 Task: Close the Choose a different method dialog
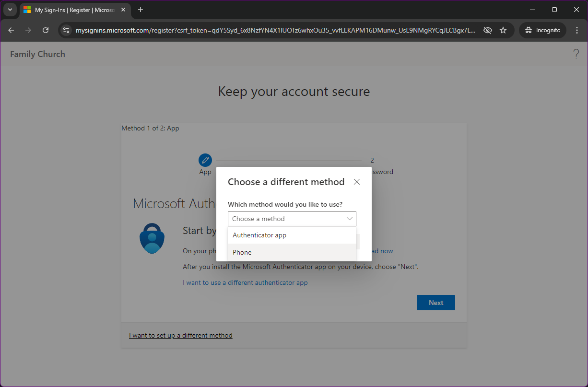coord(356,182)
